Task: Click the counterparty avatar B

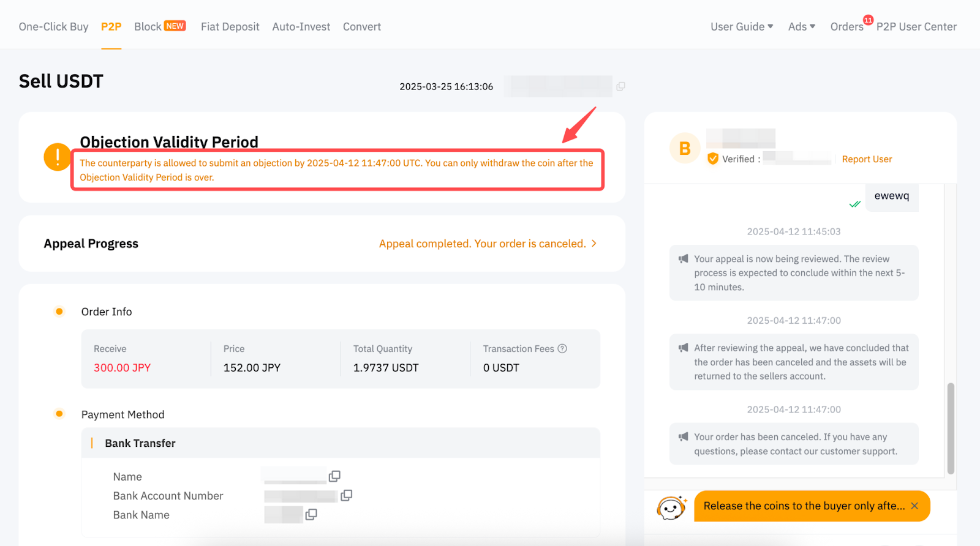Action: [x=685, y=148]
